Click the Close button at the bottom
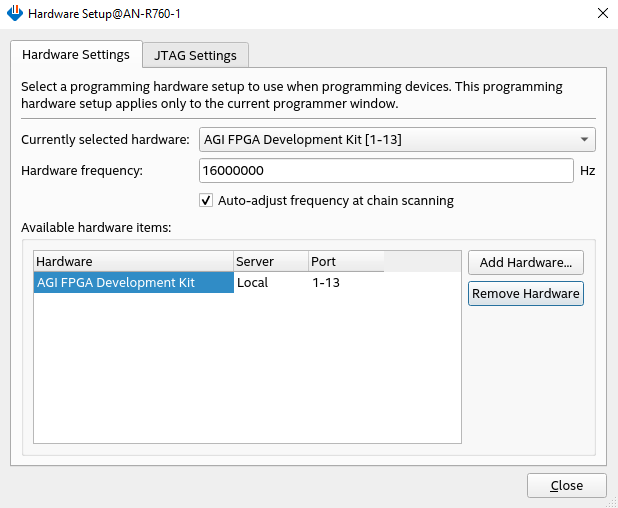The image size is (618, 508). (566, 485)
